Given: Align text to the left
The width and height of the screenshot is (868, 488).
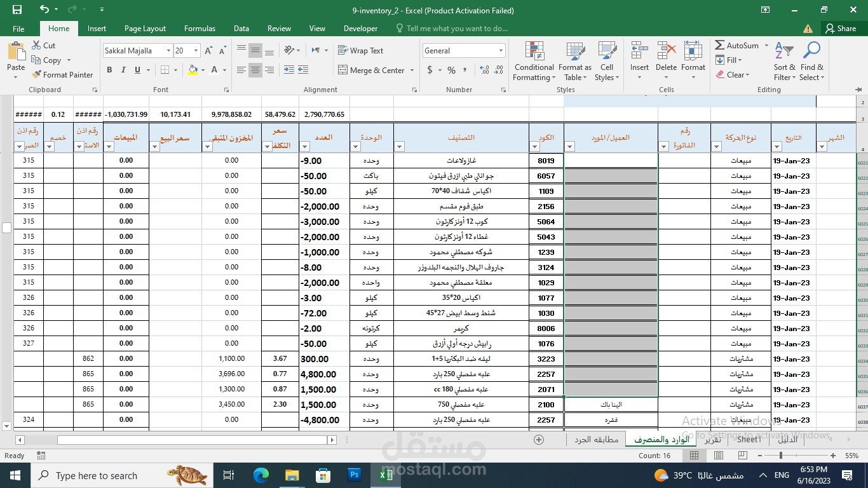Looking at the screenshot, I should [241, 70].
